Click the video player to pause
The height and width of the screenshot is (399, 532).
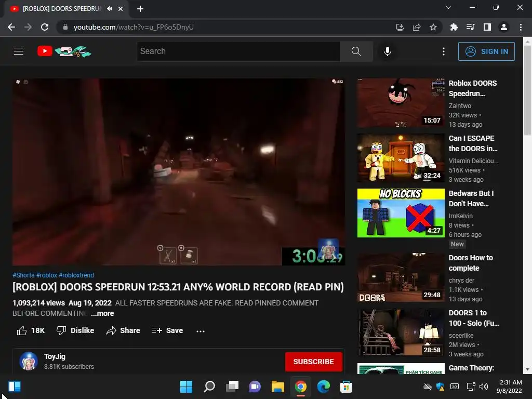(179, 171)
